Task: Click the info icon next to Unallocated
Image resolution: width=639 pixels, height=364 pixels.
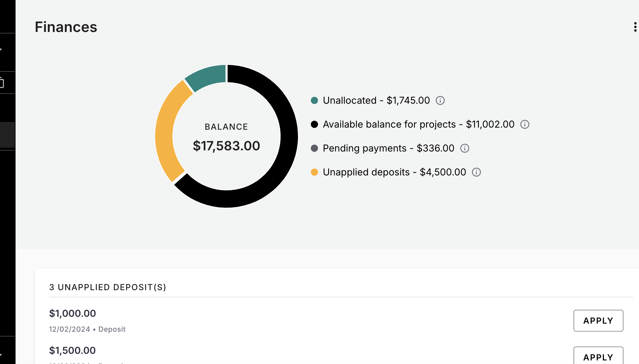Action: pyautogui.click(x=440, y=100)
